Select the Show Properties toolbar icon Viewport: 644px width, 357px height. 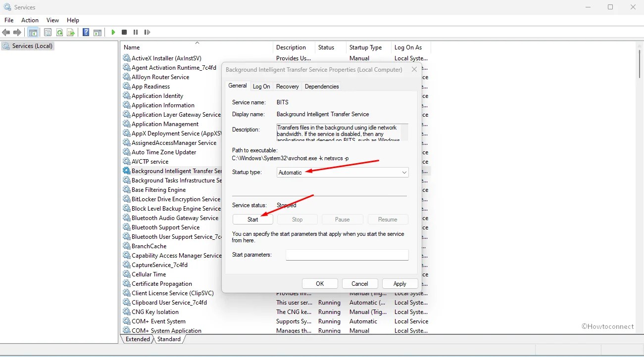coord(48,32)
